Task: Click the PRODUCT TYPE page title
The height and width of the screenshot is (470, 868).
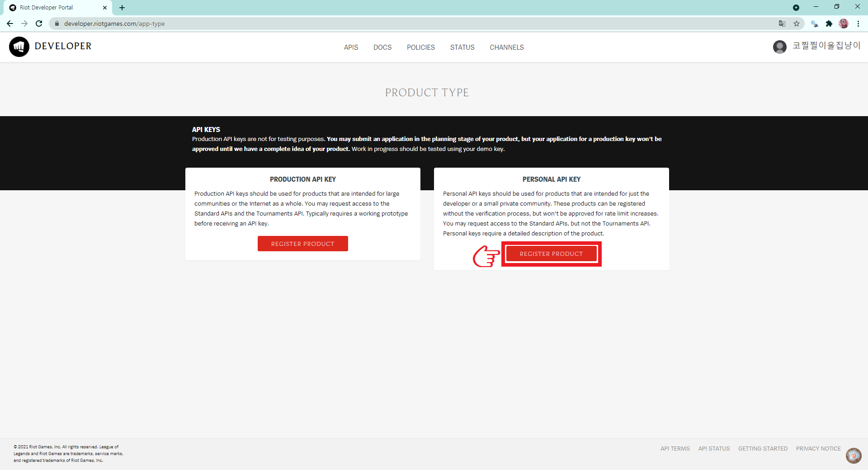Action: (427, 93)
